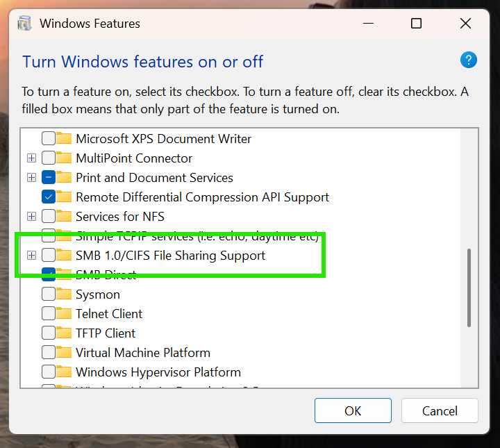Screen dimensions: 500x448
Task: Expand SMB 1.0/CIFS File Sharing Support node
Action: (31, 255)
